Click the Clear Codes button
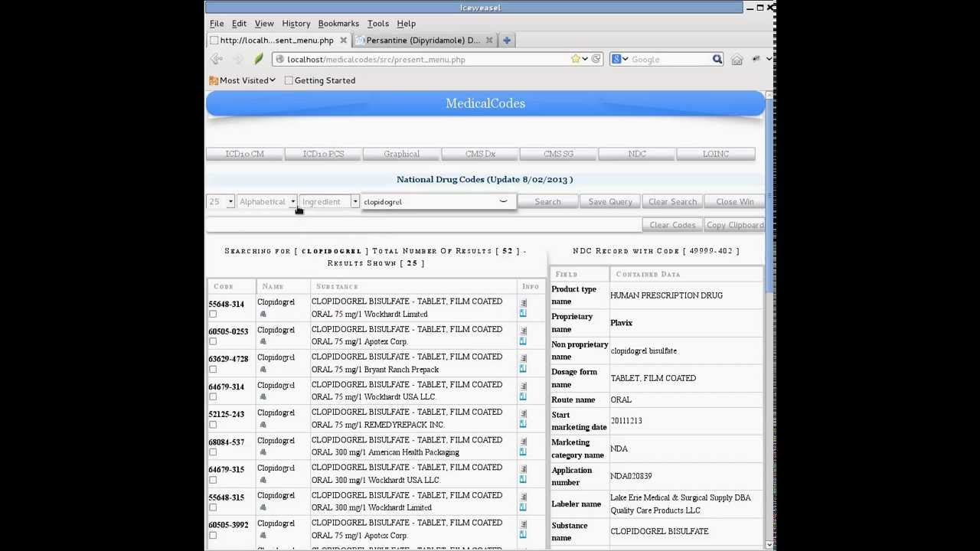The width and height of the screenshot is (980, 551). pyautogui.click(x=672, y=225)
